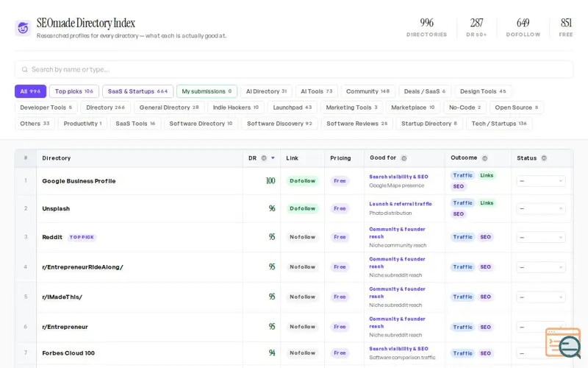Filter by SaaS Tools category

pyautogui.click(x=135, y=124)
